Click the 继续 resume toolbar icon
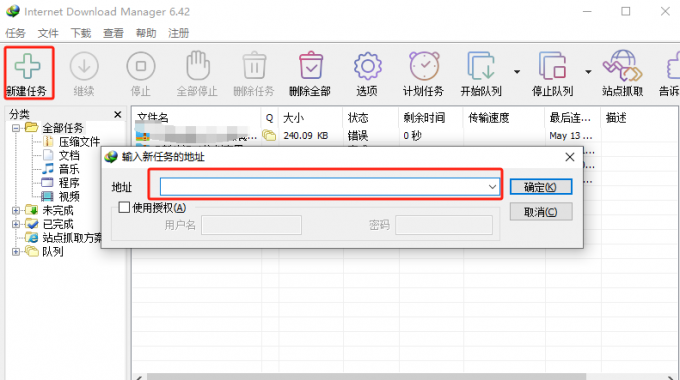Image resolution: width=680 pixels, height=380 pixels. coord(84,66)
